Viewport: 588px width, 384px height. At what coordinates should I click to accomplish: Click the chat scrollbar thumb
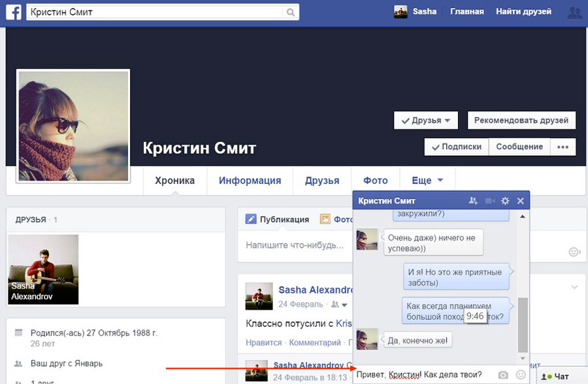pyautogui.click(x=523, y=325)
